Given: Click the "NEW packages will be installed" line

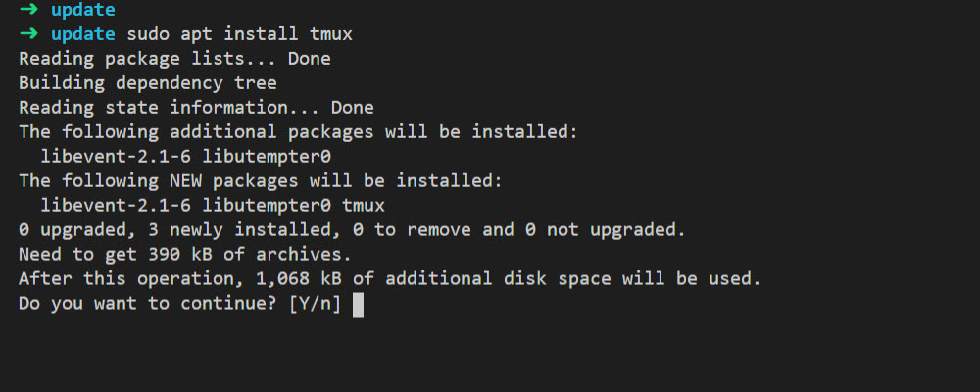Looking at the screenshot, I should pos(261,181).
